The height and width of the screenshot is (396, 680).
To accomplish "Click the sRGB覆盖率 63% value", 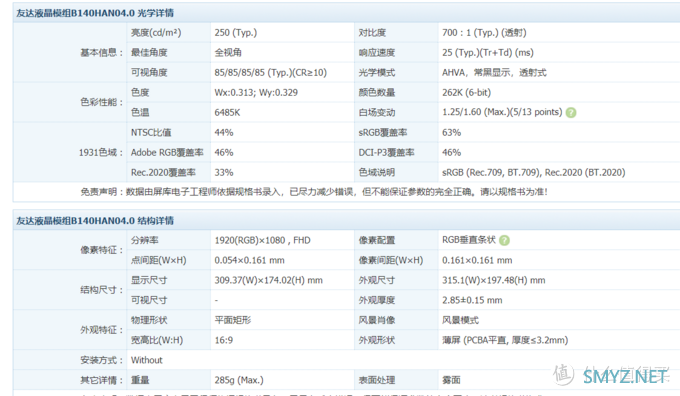I will [x=451, y=133].
